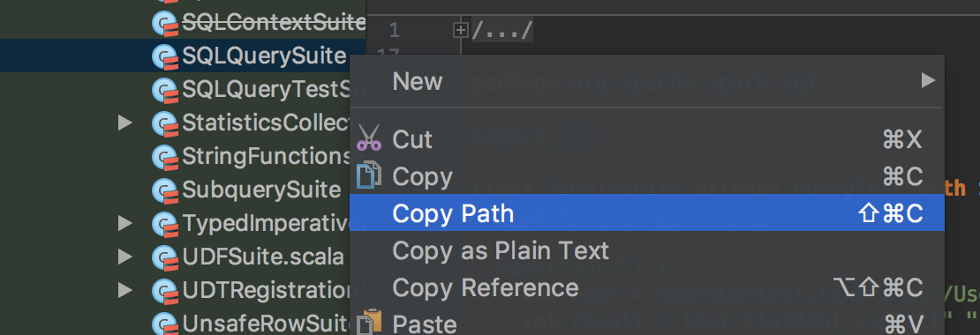Viewport: 980px width, 335px height.
Task: Choose Copy Reference menu entry
Action: coord(647,287)
